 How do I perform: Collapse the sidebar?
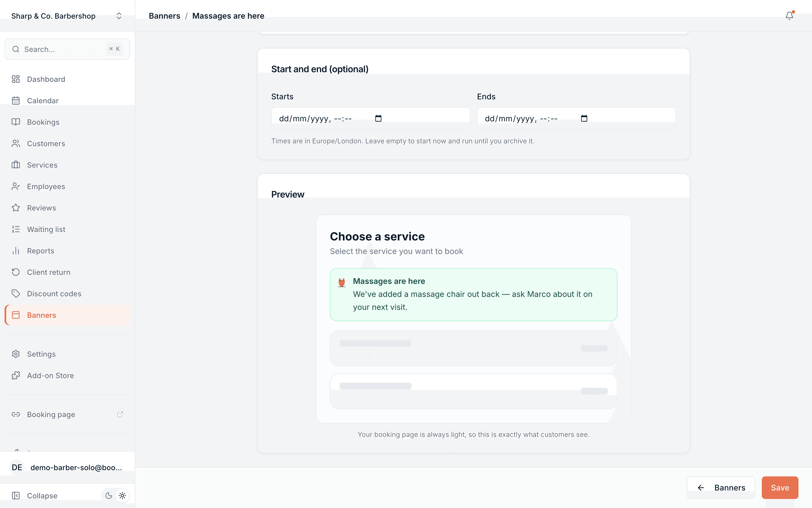35,496
